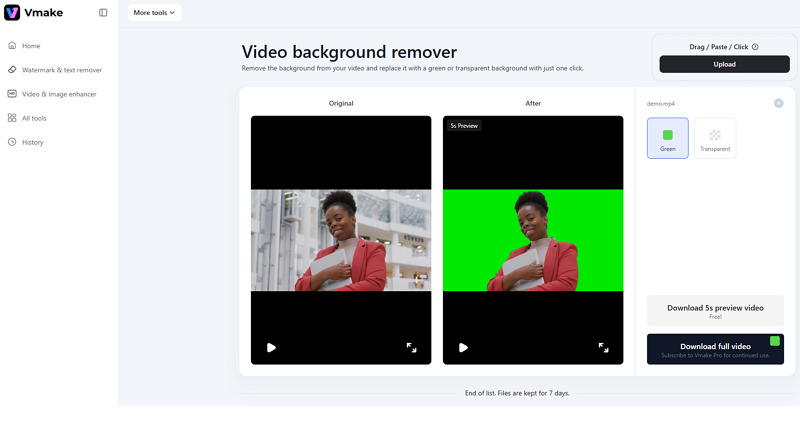This screenshot has width=800, height=447.
Task: Click the help icon beside Drag / Paste / Click
Action: (755, 47)
